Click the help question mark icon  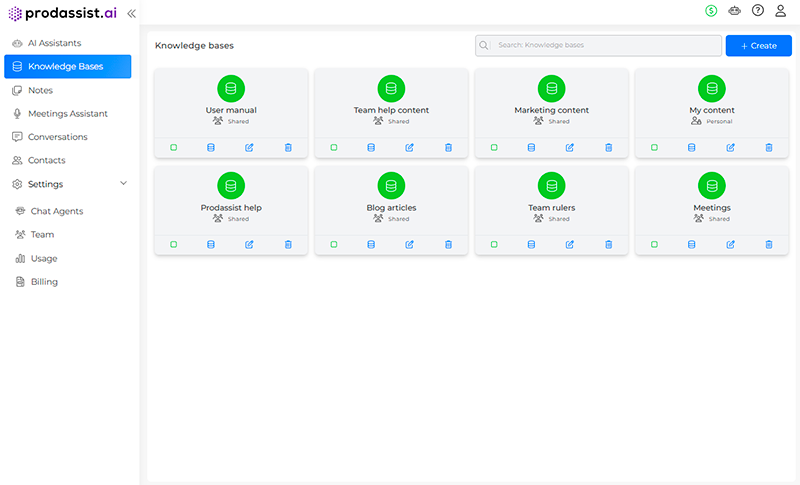[758, 11]
